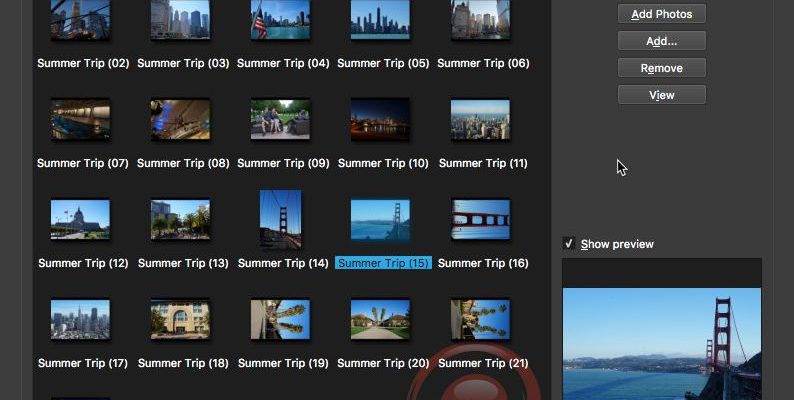
Task: Select the Summer Trip (05) skyline thumbnail
Action: [x=380, y=19]
